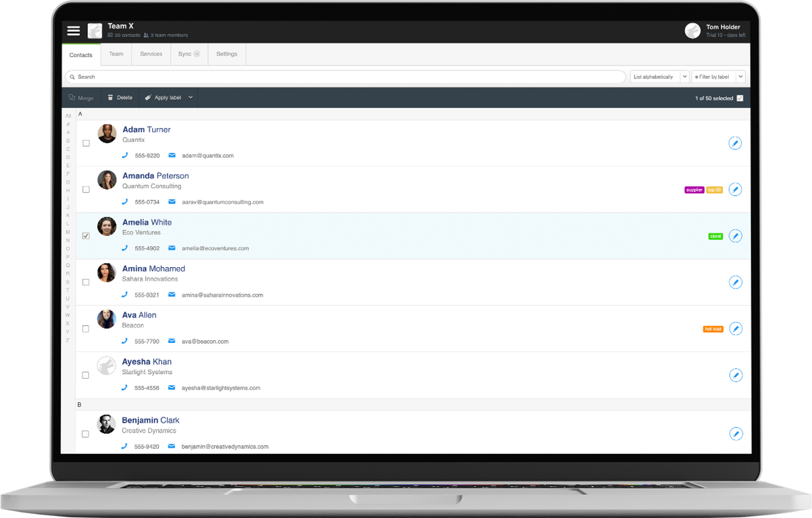This screenshot has height=518, width=812.
Task: Click the Merge button
Action: 81,98
